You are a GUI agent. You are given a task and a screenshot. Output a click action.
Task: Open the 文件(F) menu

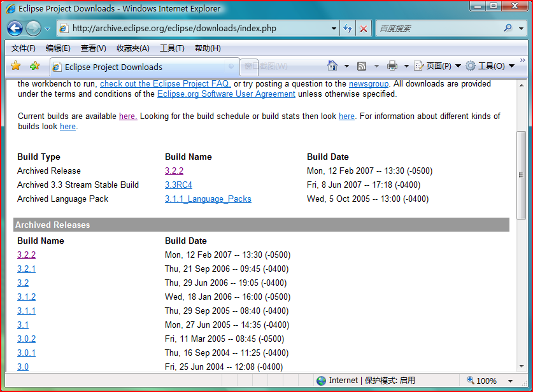pos(23,48)
